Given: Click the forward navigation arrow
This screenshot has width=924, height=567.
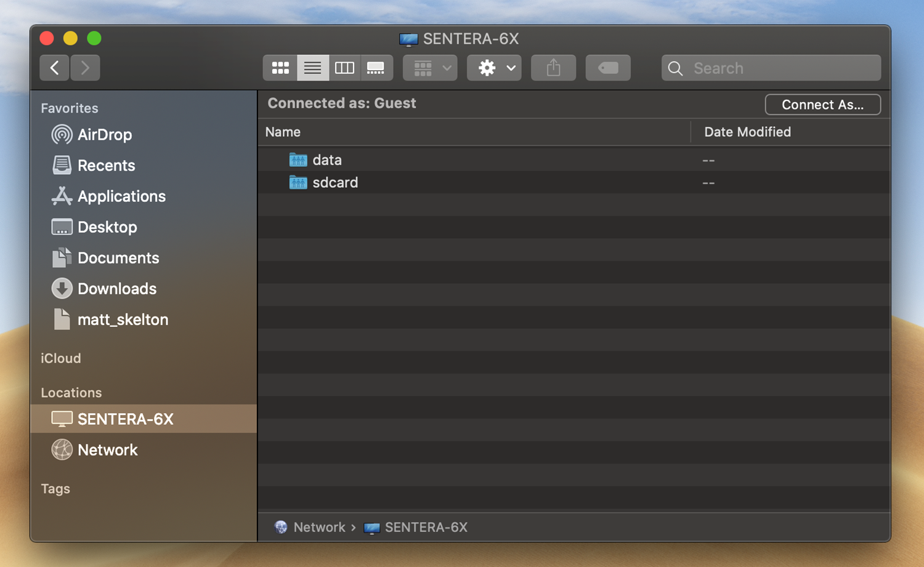Looking at the screenshot, I should click(x=85, y=68).
